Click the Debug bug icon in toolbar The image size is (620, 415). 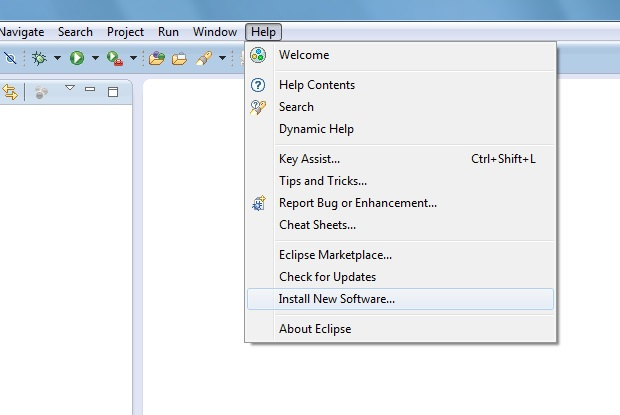coord(40,58)
